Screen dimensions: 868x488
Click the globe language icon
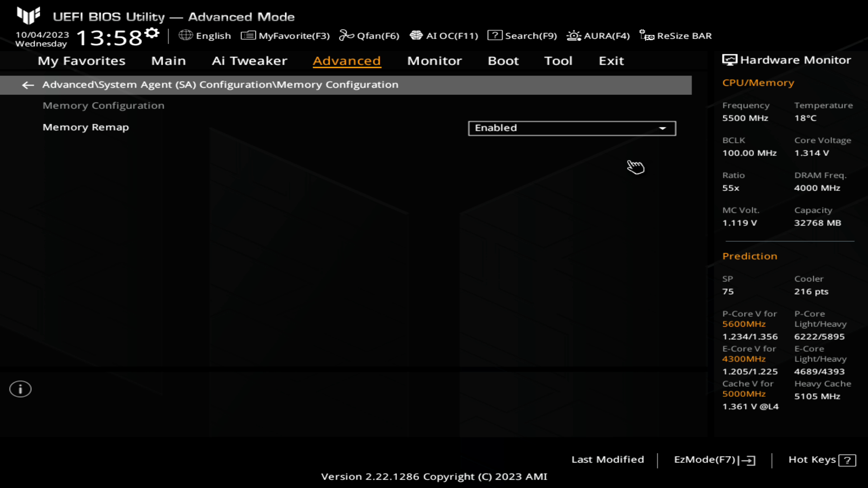185,35
